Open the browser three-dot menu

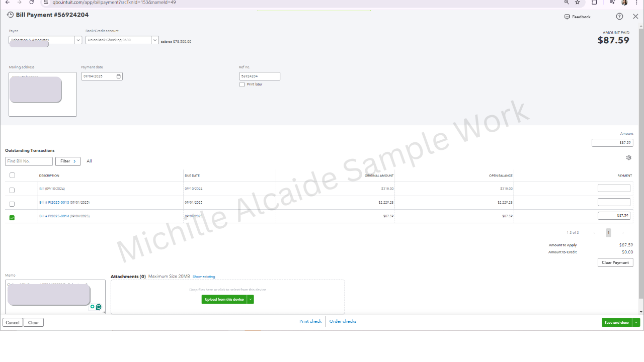(x=636, y=3)
